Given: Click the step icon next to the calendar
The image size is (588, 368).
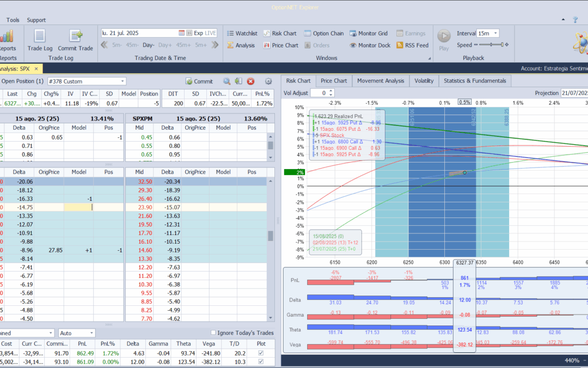Looking at the screenshot, I should coord(189,33).
